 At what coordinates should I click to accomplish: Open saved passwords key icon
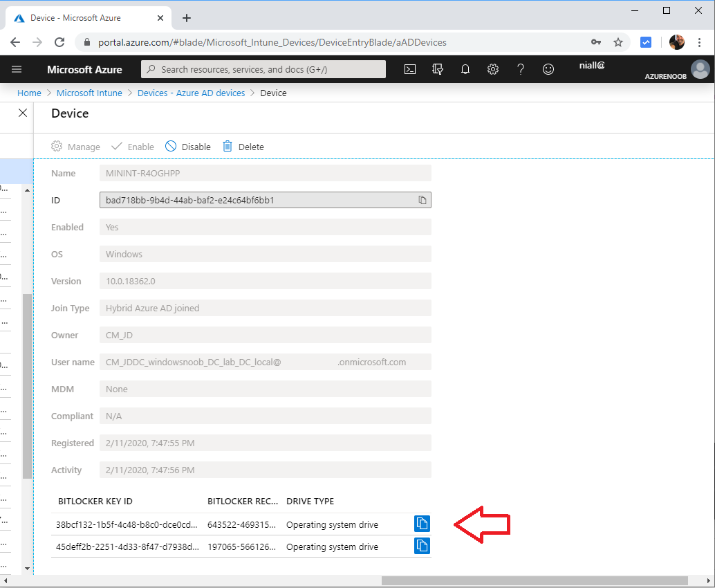point(595,42)
